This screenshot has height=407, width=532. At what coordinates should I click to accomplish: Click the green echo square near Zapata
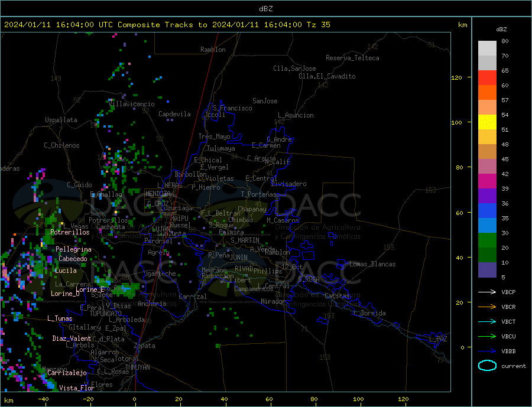[218, 346]
